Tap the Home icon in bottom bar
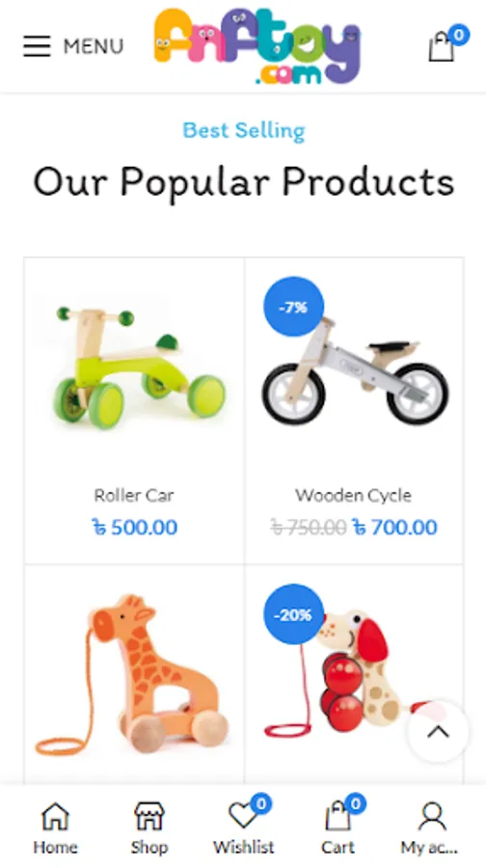This screenshot has width=486, height=868. [x=55, y=817]
